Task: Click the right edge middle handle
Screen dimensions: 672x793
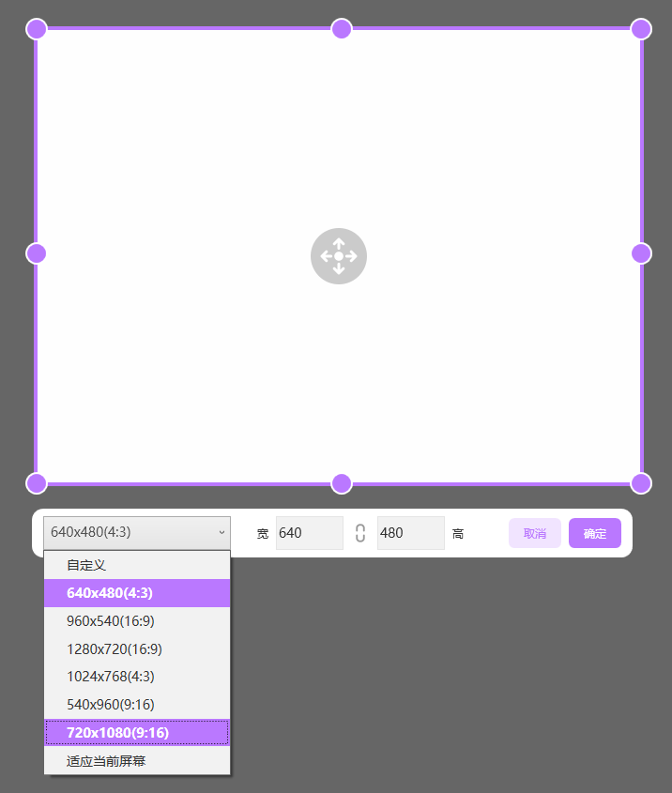Action: click(x=641, y=253)
